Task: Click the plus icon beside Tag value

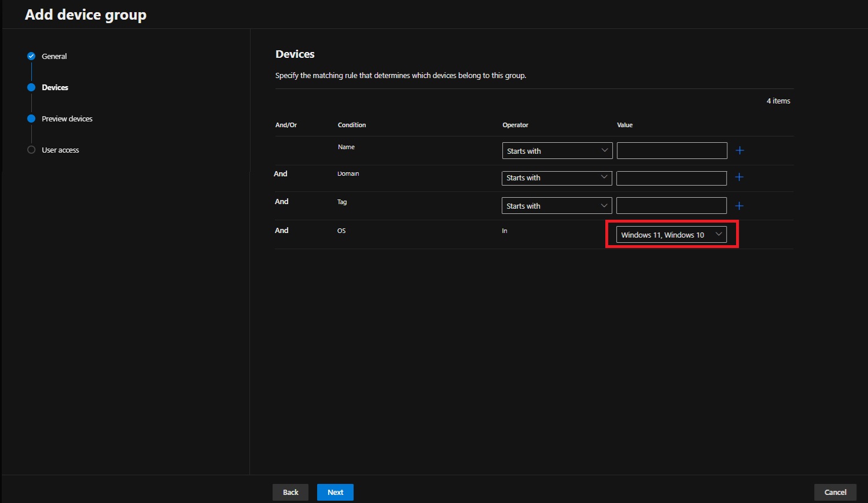Action: (x=739, y=206)
